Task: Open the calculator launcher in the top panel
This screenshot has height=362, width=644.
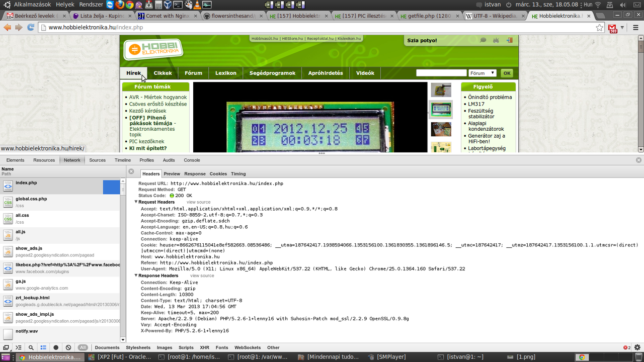Action: click(x=158, y=5)
